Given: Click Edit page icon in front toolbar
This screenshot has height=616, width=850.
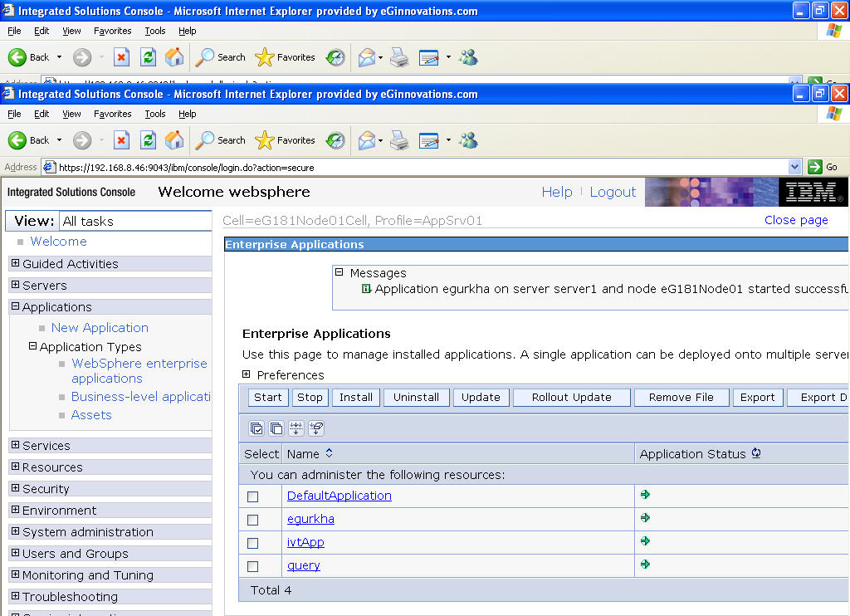Looking at the screenshot, I should (429, 140).
